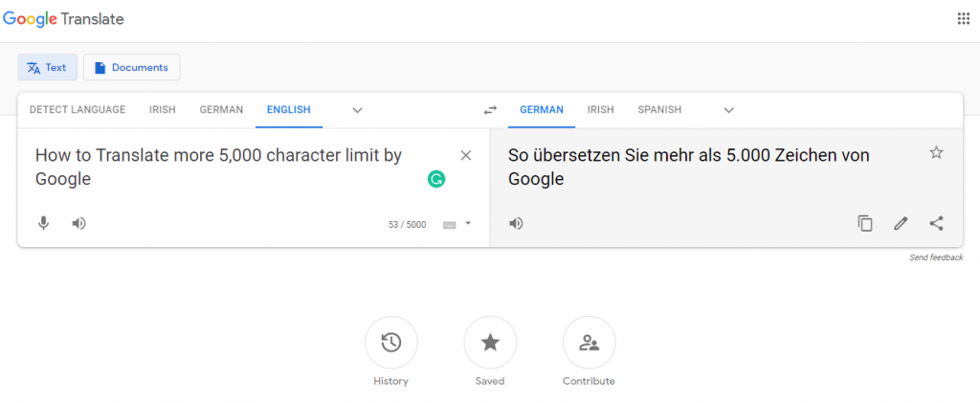Set source language to Irish

tap(163, 110)
